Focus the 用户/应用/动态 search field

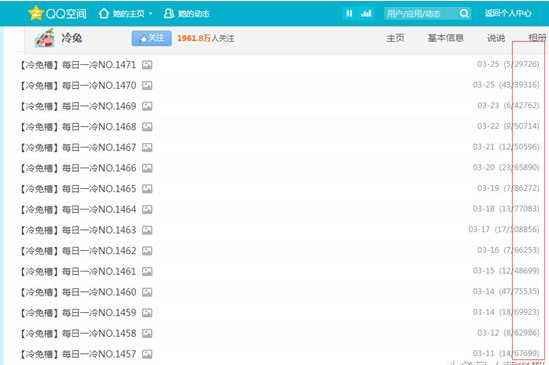[x=421, y=13]
